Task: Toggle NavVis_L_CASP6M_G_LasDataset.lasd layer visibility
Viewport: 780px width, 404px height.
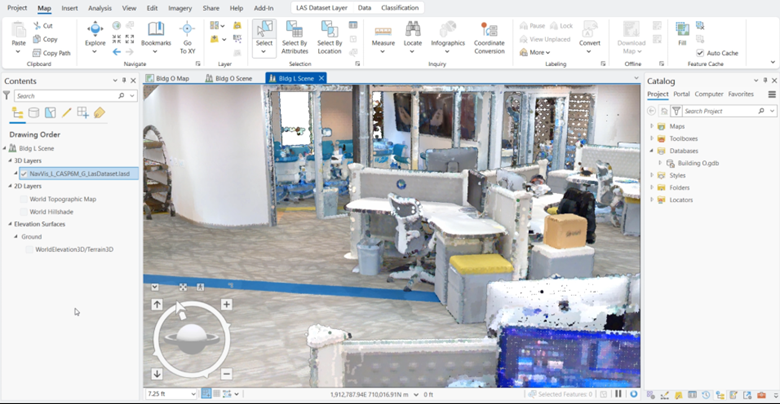Action: pyautogui.click(x=24, y=174)
